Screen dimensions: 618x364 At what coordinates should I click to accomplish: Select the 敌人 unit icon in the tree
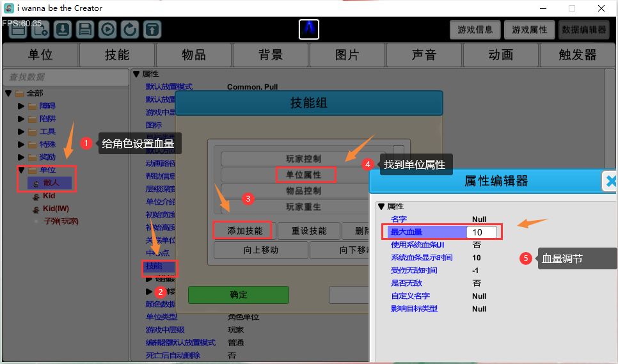[x=36, y=183]
